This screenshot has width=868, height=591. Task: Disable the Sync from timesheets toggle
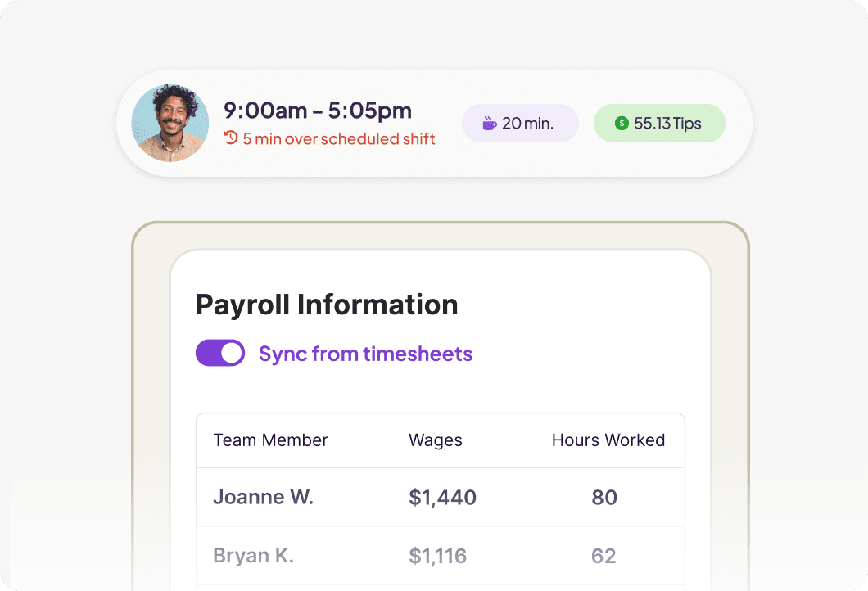click(220, 353)
